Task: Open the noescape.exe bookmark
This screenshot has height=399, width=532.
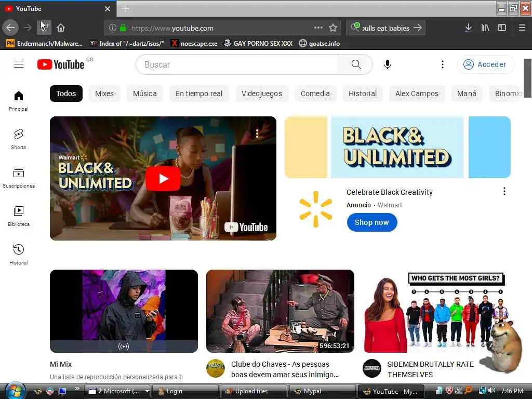Action: click(x=194, y=44)
